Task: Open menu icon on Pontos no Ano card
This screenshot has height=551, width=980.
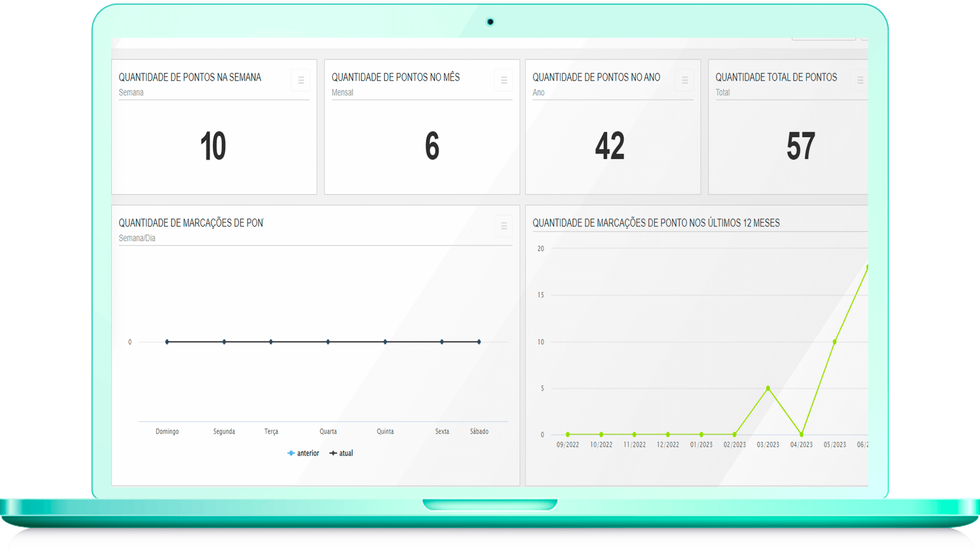Action: pyautogui.click(x=684, y=81)
